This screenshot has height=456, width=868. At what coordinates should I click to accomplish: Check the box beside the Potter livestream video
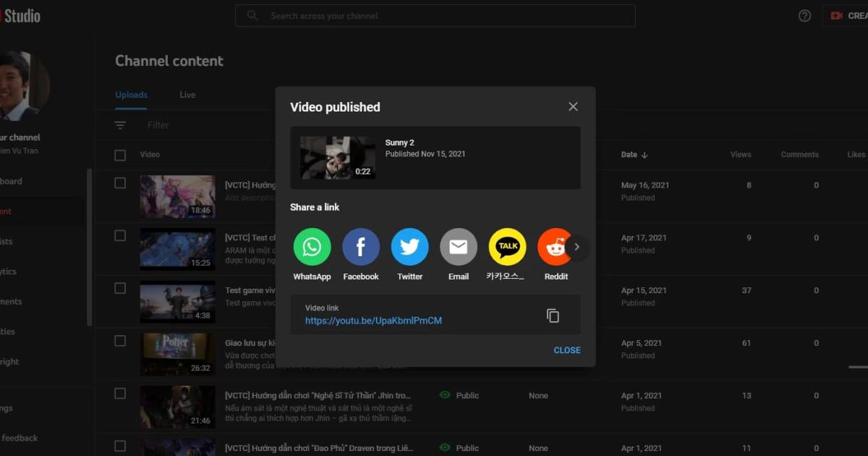pos(119,340)
